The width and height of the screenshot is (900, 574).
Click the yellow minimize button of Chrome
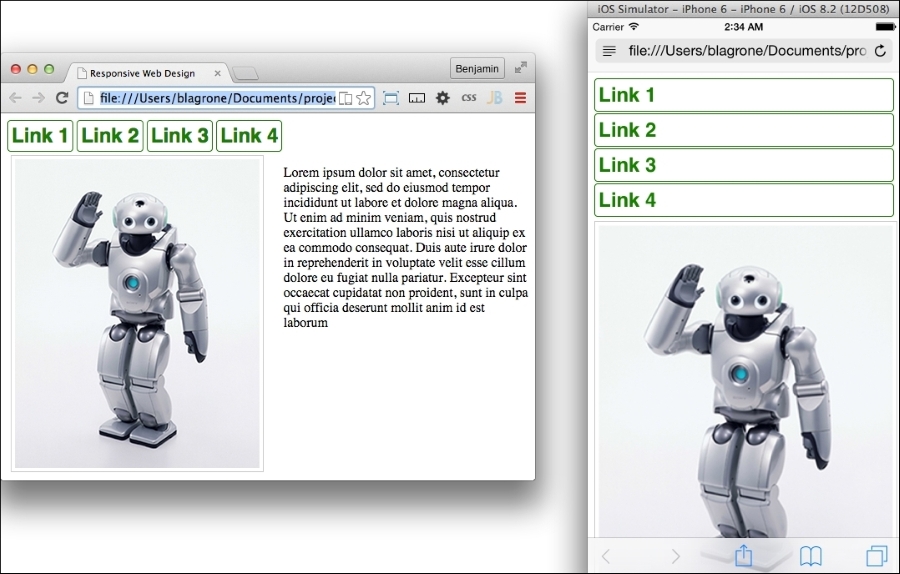33,69
